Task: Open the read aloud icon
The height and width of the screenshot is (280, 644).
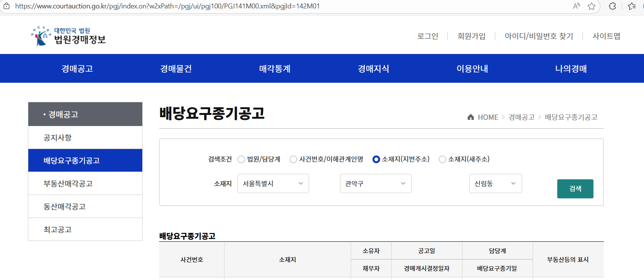Action: point(576,6)
